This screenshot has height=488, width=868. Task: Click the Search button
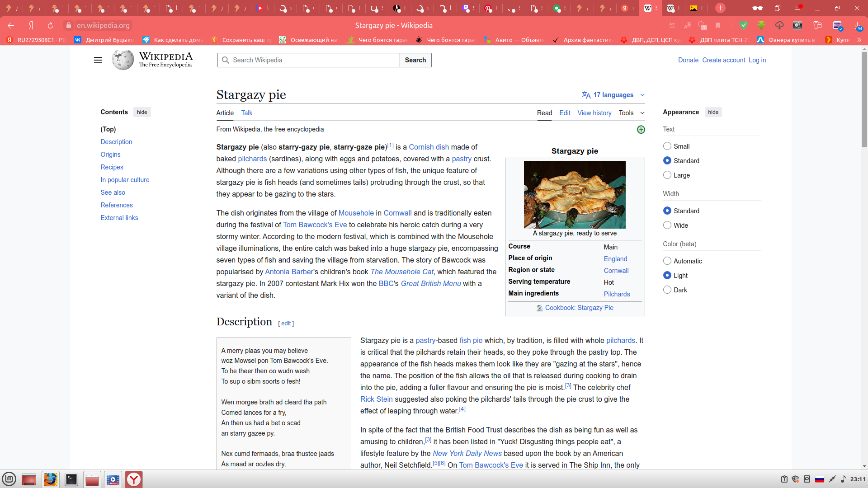click(415, 60)
